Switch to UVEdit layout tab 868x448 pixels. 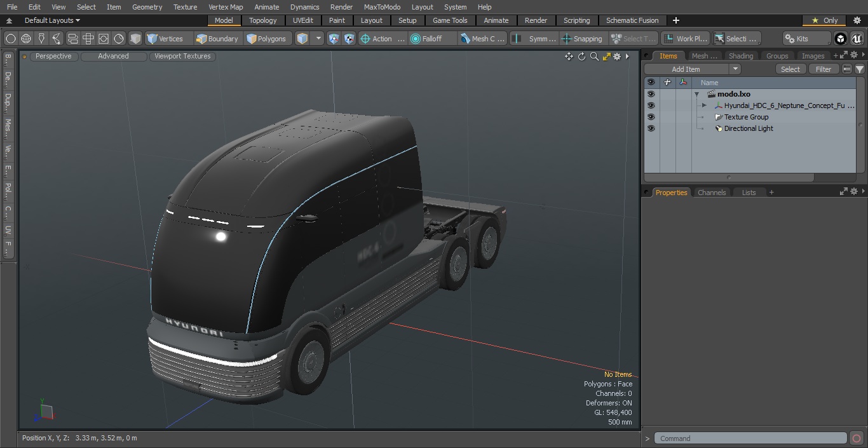pos(303,20)
